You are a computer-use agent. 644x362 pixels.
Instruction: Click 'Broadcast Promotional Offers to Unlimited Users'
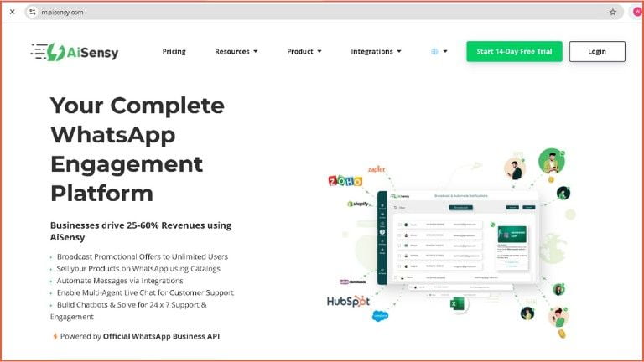click(x=142, y=256)
